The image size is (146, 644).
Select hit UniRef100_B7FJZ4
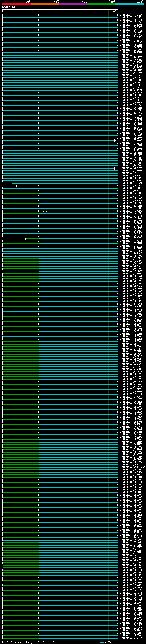pyautogui.click(x=131, y=183)
